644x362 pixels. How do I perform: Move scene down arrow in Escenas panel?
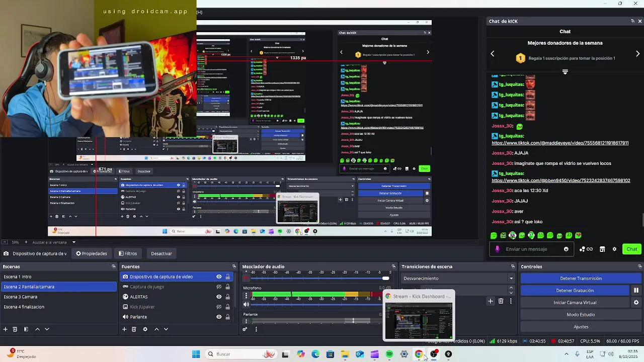pyautogui.click(x=47, y=329)
